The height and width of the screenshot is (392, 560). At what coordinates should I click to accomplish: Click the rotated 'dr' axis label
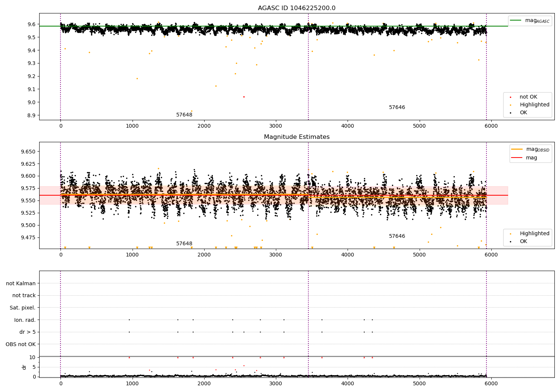[24, 367]
